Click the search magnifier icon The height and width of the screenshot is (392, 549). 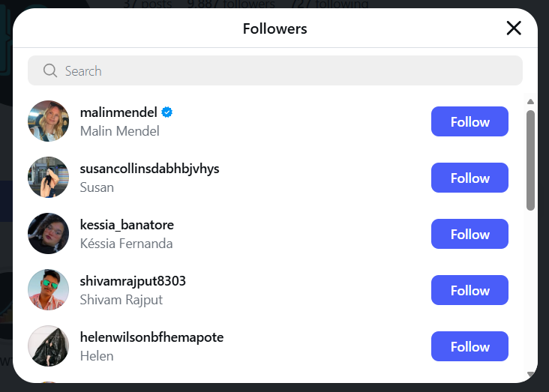click(50, 70)
